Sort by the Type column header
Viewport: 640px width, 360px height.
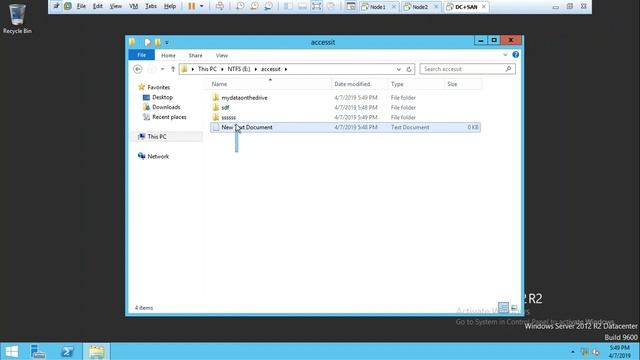[416, 84]
